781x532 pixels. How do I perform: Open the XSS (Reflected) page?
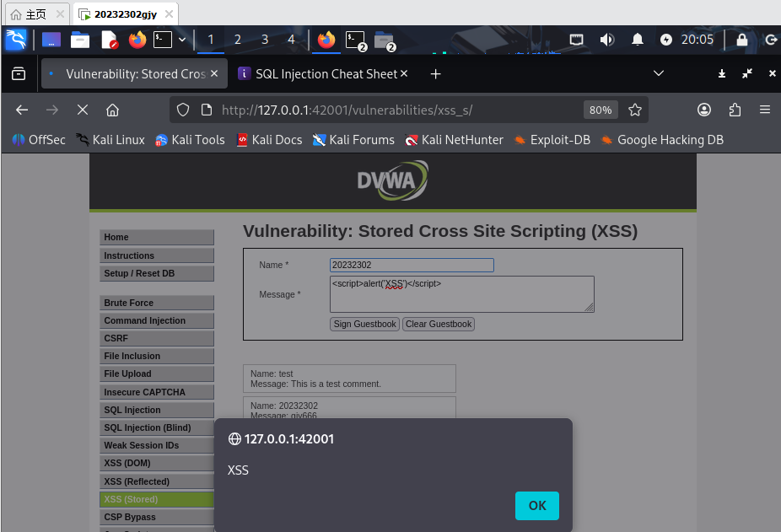point(156,481)
